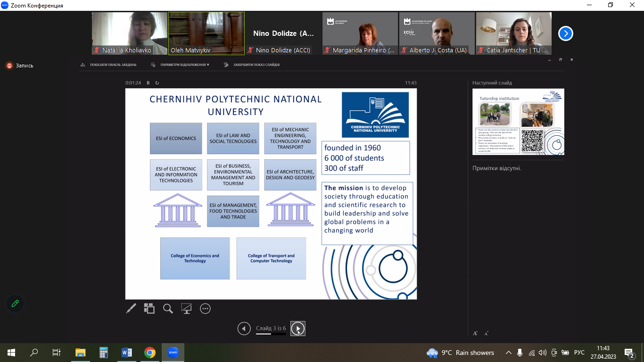Open Google Chrome from the taskbar

pyautogui.click(x=150, y=353)
